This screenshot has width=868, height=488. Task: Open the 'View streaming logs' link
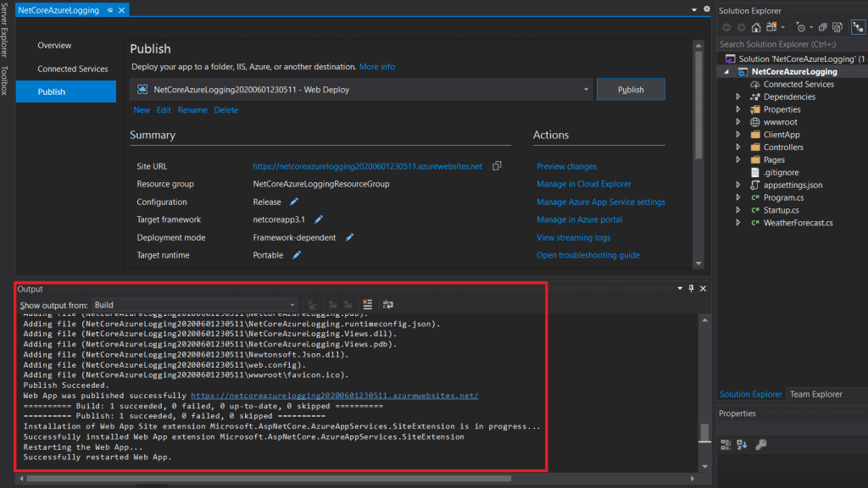click(x=573, y=237)
